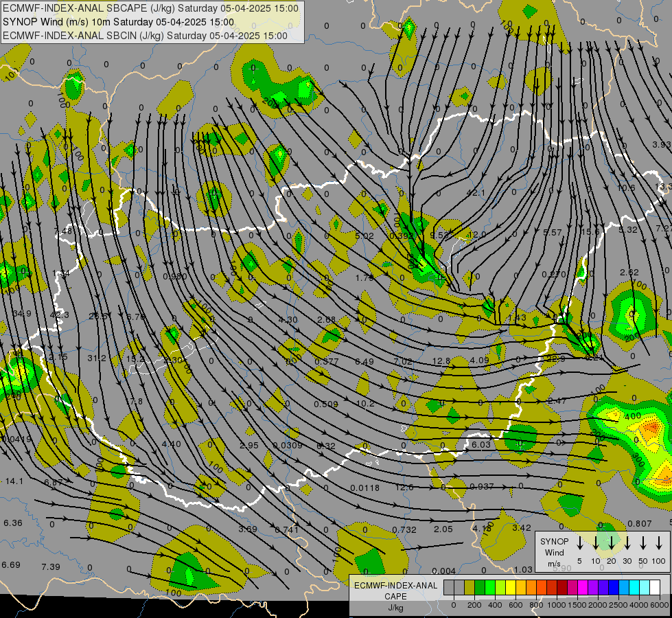Click the 0.004 value on the map
This screenshot has width=672, height=618.
pos(443,571)
